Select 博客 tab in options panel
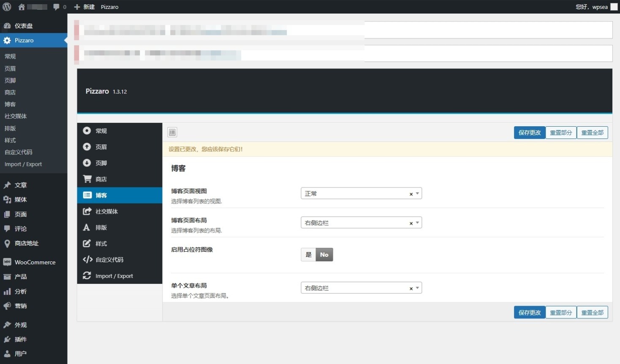 (120, 195)
